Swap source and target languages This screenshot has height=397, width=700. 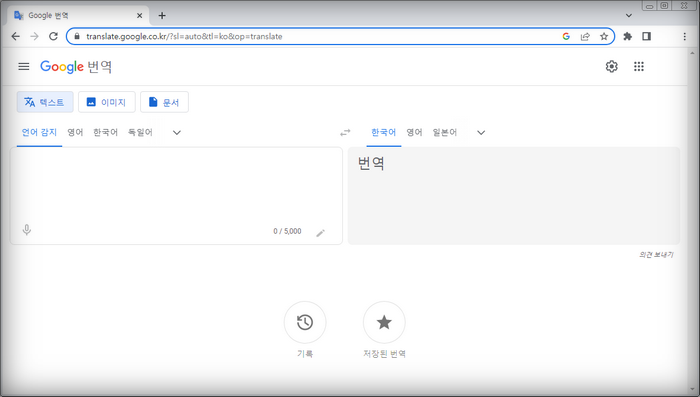(x=345, y=133)
